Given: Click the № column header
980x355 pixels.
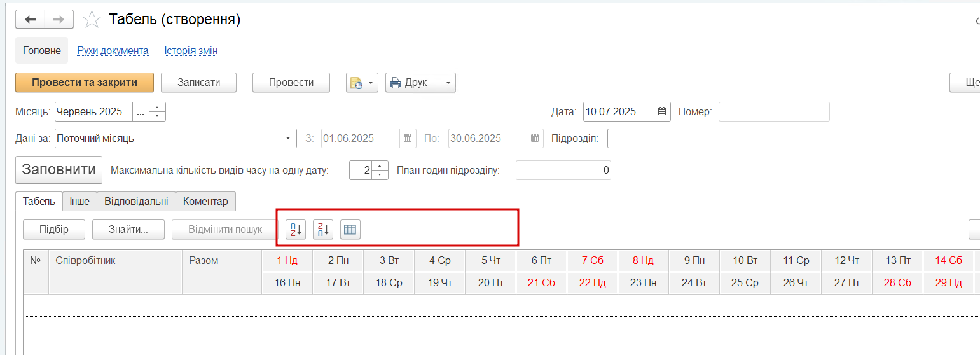Looking at the screenshot, I should (36, 272).
